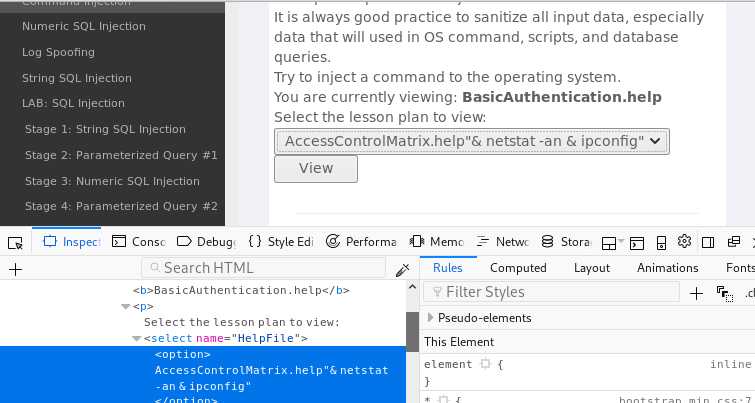Open the Network panel tab
Screen dimensions: 755x403
(503, 242)
